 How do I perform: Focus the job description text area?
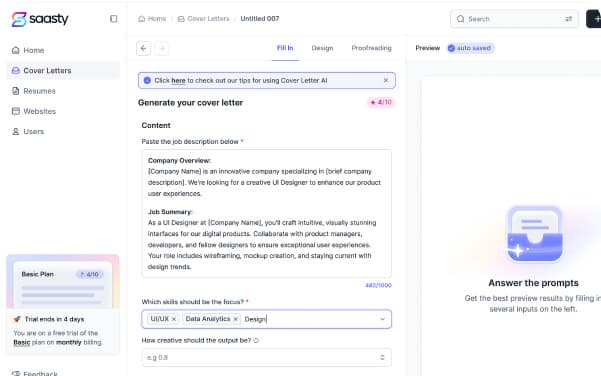pyautogui.click(x=267, y=213)
